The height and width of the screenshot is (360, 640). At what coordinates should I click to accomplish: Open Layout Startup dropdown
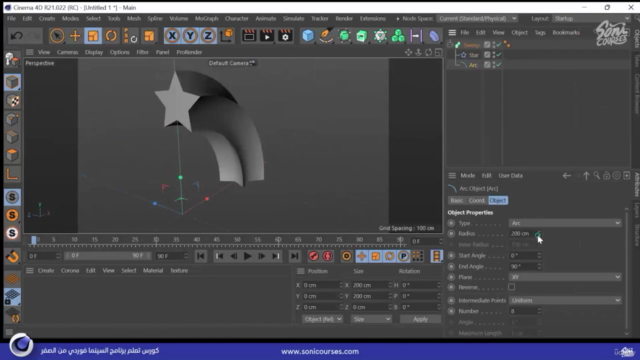(591, 18)
